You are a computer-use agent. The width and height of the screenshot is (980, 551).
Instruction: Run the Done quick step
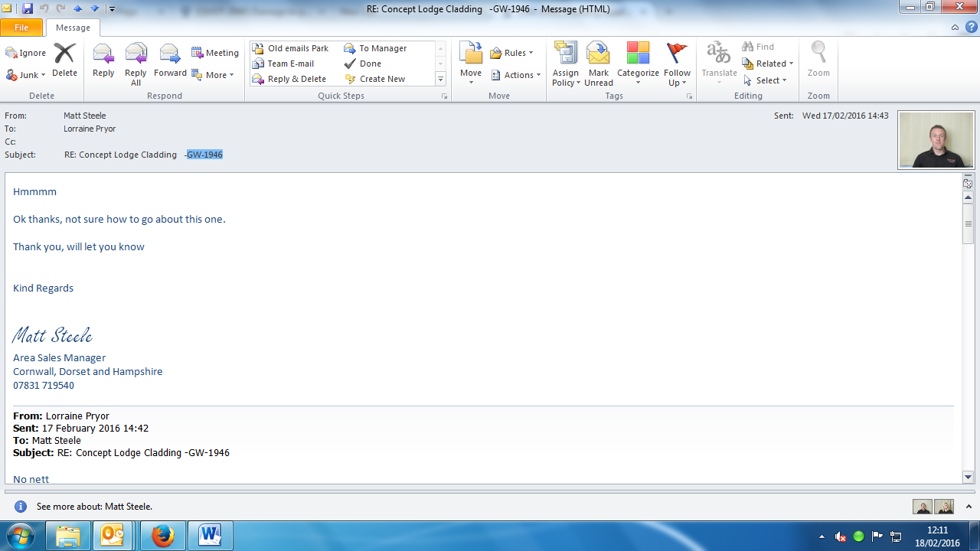pos(370,64)
